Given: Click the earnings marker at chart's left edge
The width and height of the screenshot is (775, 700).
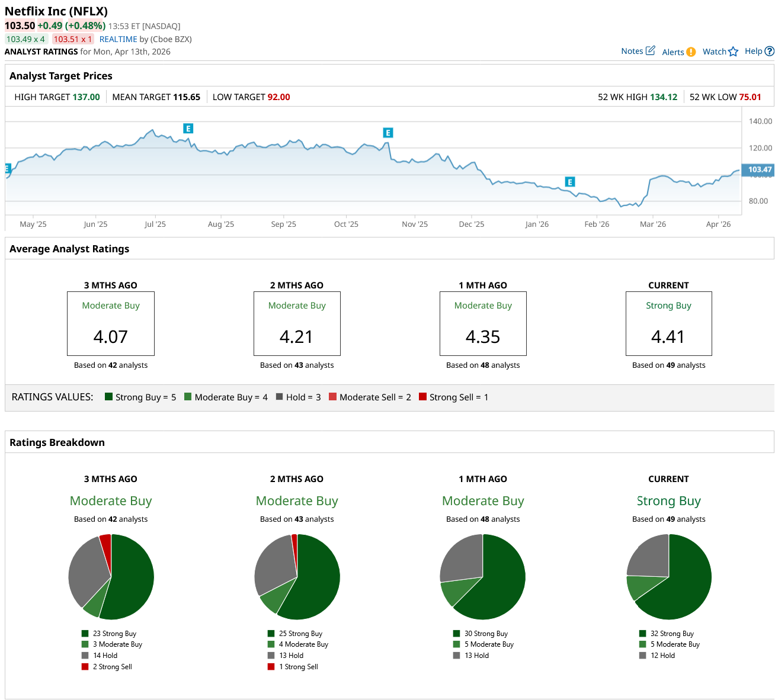Looking at the screenshot, I should 8,169.
